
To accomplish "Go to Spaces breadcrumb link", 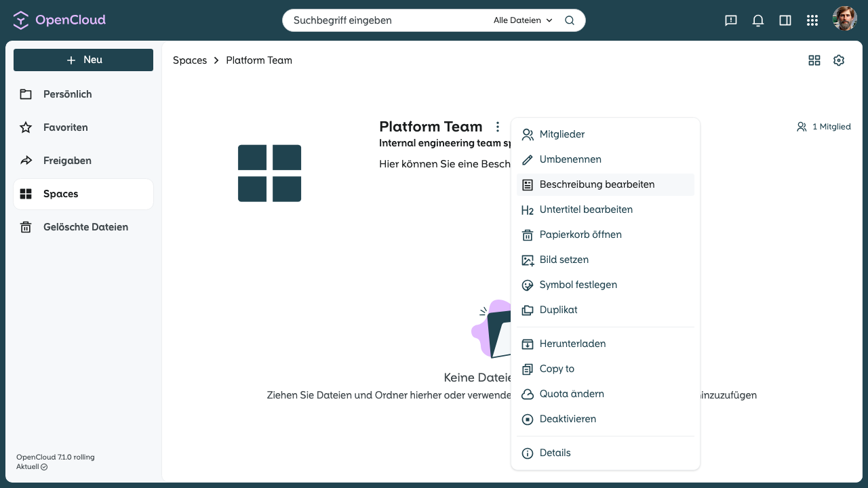I will click(190, 60).
